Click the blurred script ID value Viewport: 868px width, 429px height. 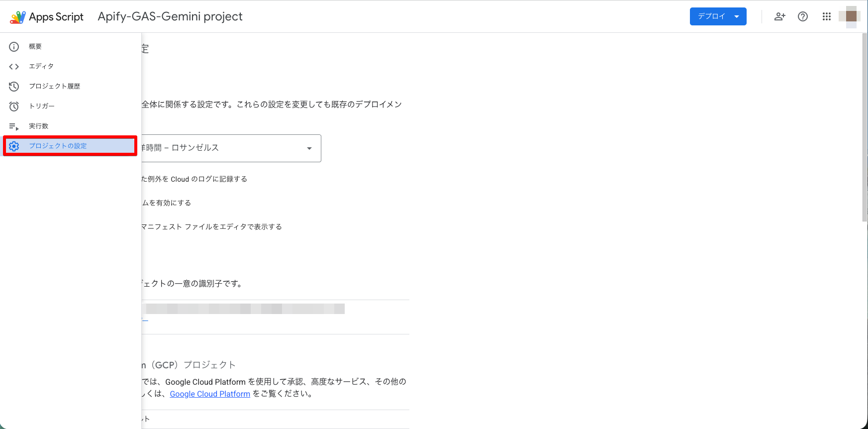(244, 309)
